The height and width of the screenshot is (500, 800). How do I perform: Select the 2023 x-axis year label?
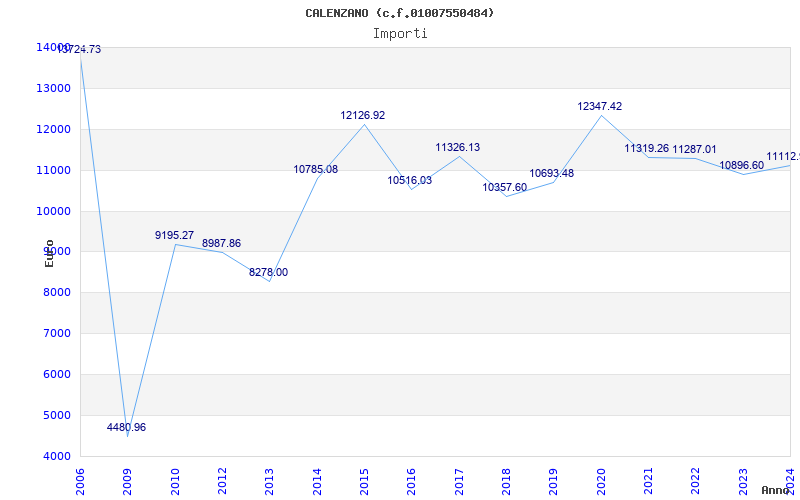pyautogui.click(x=744, y=478)
